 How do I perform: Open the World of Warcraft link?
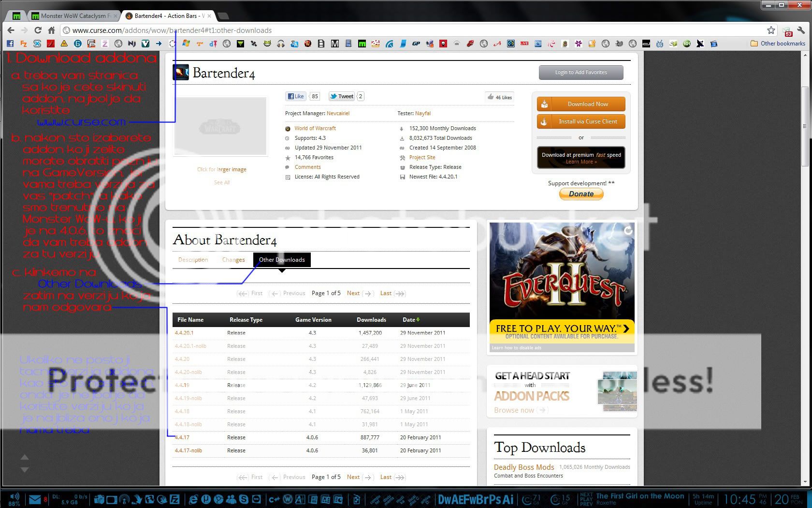pos(315,128)
